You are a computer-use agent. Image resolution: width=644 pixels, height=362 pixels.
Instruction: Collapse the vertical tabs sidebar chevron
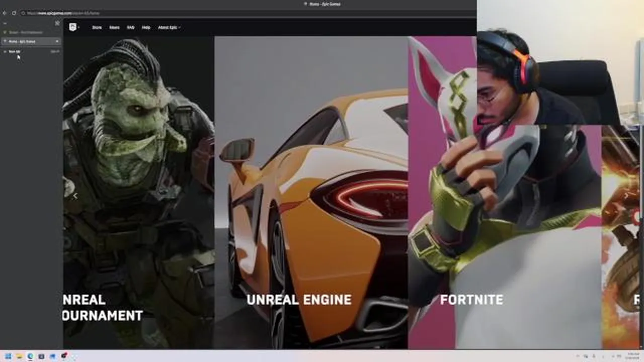point(5,23)
